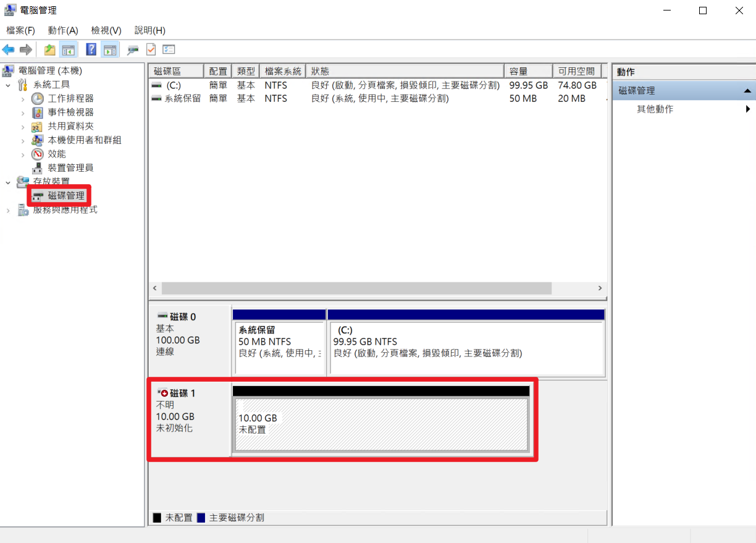Screen dimensions: 756x543
Task: Click the blue Back arrow in toolbar
Action: tap(8, 49)
